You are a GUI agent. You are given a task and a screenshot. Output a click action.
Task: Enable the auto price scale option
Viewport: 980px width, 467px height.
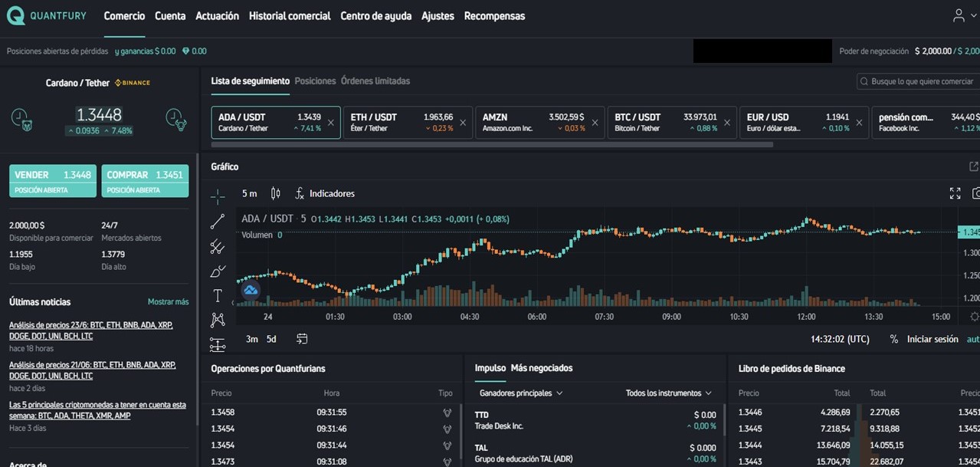click(974, 338)
